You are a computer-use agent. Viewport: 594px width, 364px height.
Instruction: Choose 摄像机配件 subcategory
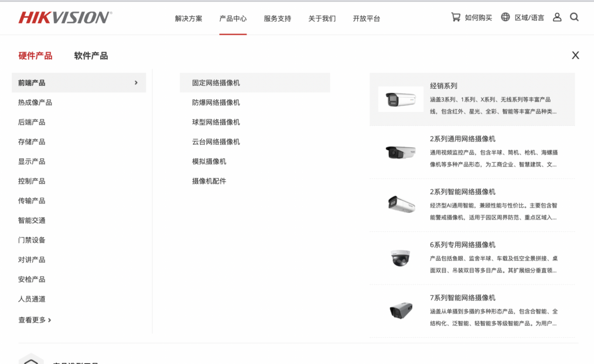[209, 181]
